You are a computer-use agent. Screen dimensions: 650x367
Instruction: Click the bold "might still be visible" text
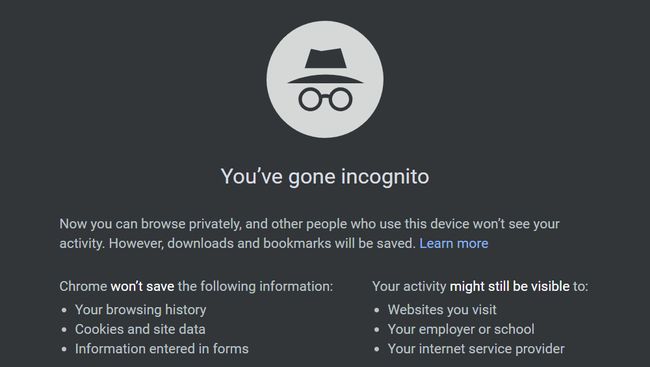509,287
